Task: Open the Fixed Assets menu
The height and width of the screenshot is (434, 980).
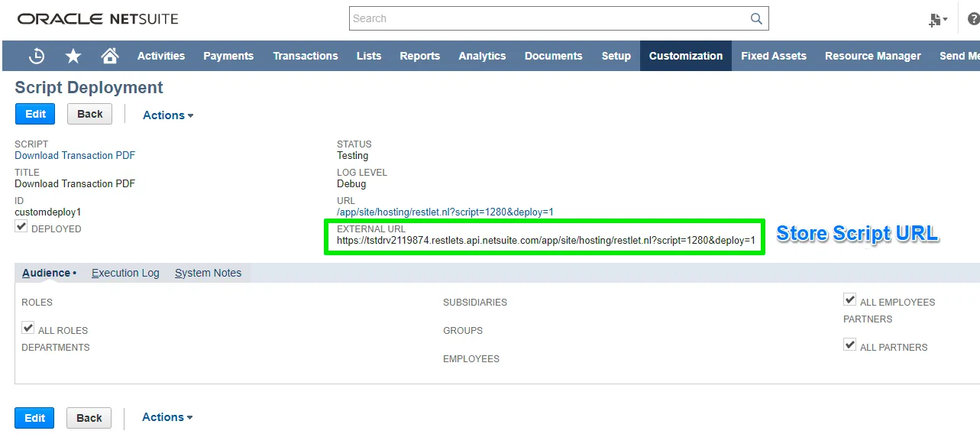Action: 774,56
